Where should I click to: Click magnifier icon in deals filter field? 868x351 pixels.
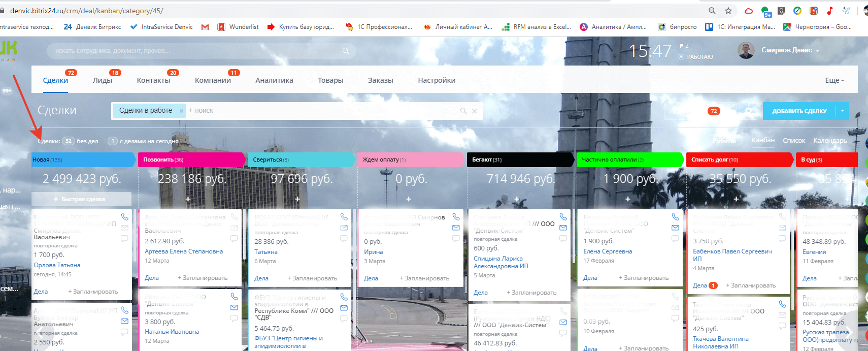pos(463,111)
